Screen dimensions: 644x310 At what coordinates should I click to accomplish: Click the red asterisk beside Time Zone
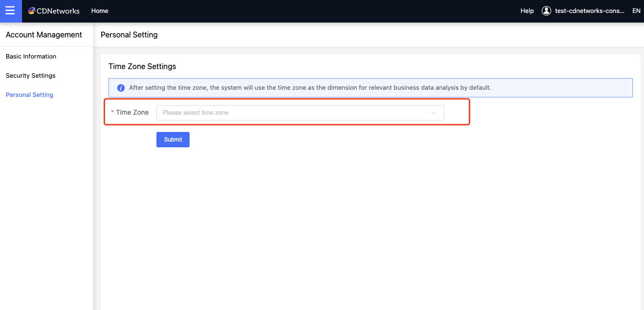(112, 112)
